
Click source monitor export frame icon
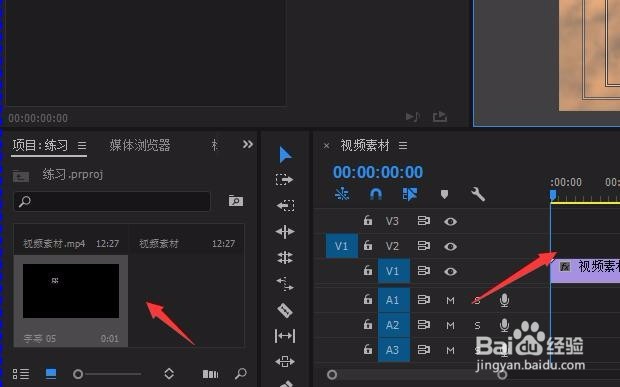pyautogui.click(x=440, y=116)
